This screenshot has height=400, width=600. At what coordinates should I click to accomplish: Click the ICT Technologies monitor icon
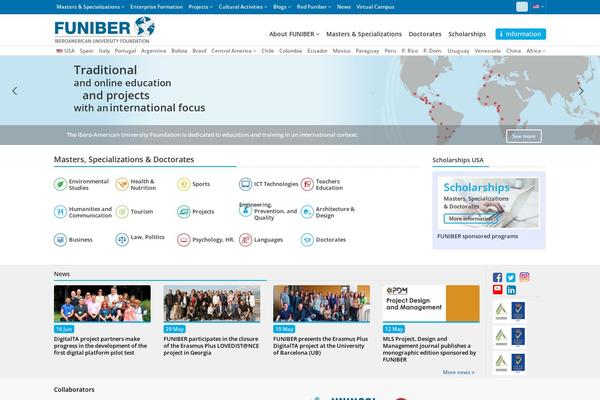pos(245,184)
